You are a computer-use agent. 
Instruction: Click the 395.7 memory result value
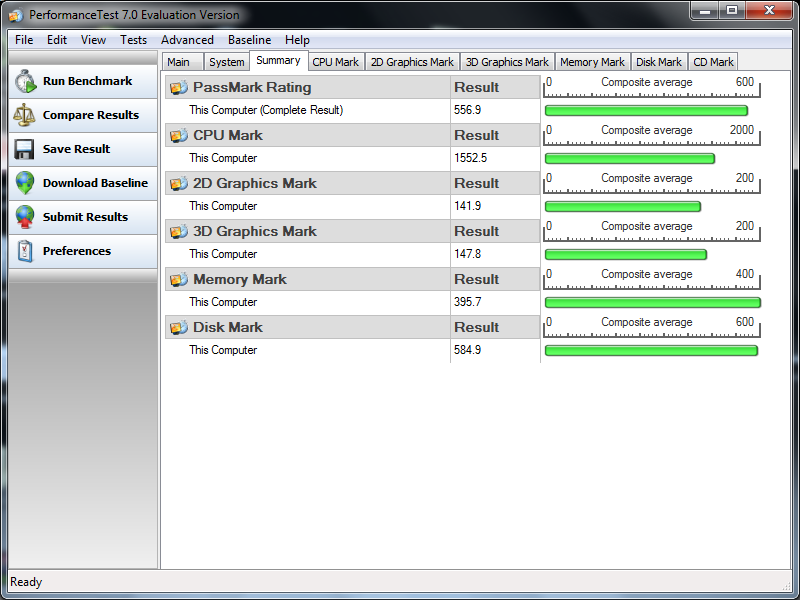(x=467, y=302)
